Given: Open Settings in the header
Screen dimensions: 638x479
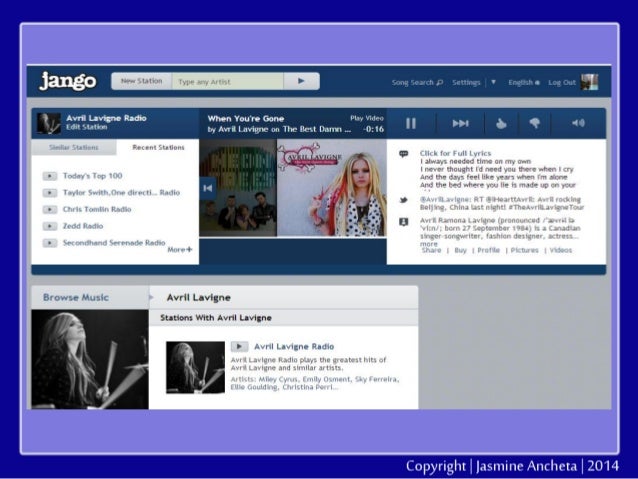Looking at the screenshot, I should click(466, 82).
